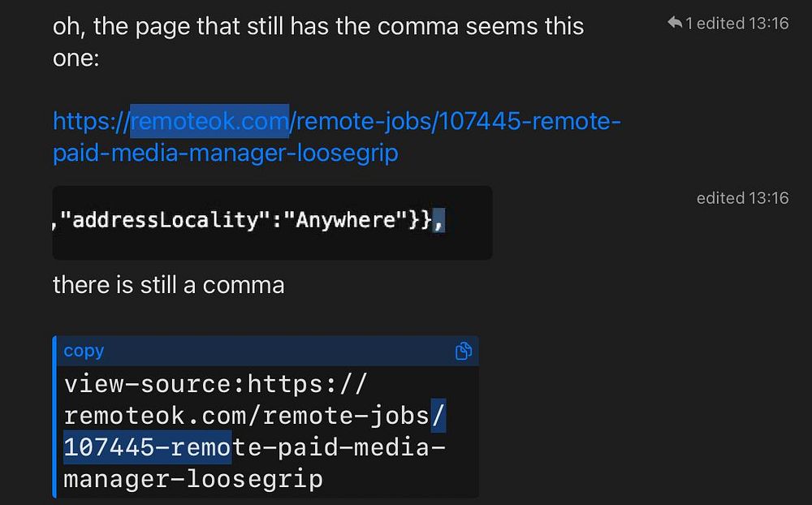Click the copy icon in code block header
Screen dimensions: 812x505
463,351
